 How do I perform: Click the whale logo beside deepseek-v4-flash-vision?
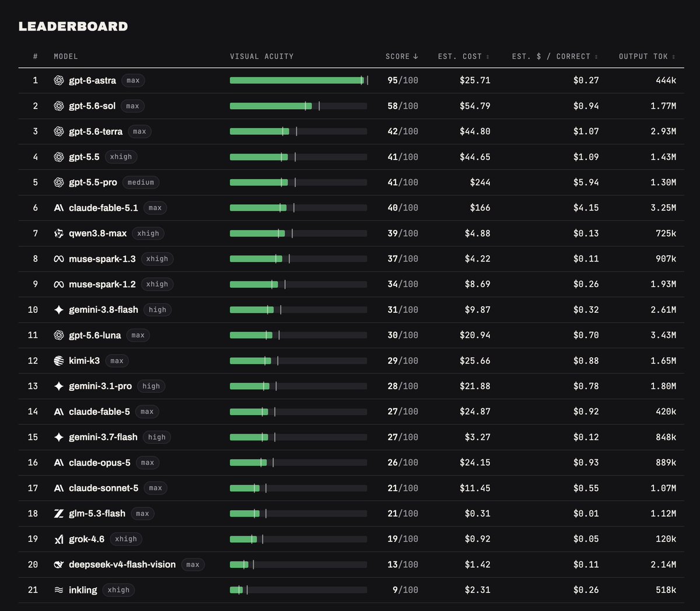59,564
